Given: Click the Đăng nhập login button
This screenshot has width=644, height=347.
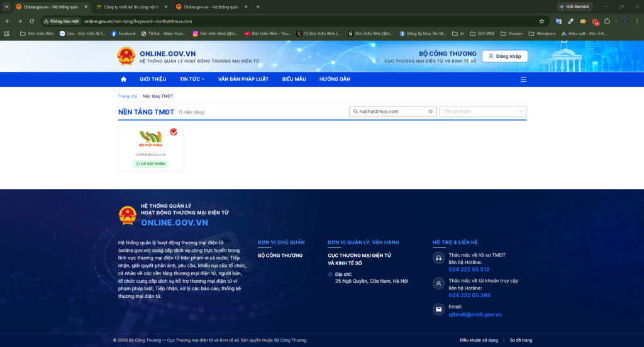Looking at the screenshot, I should (x=505, y=56).
